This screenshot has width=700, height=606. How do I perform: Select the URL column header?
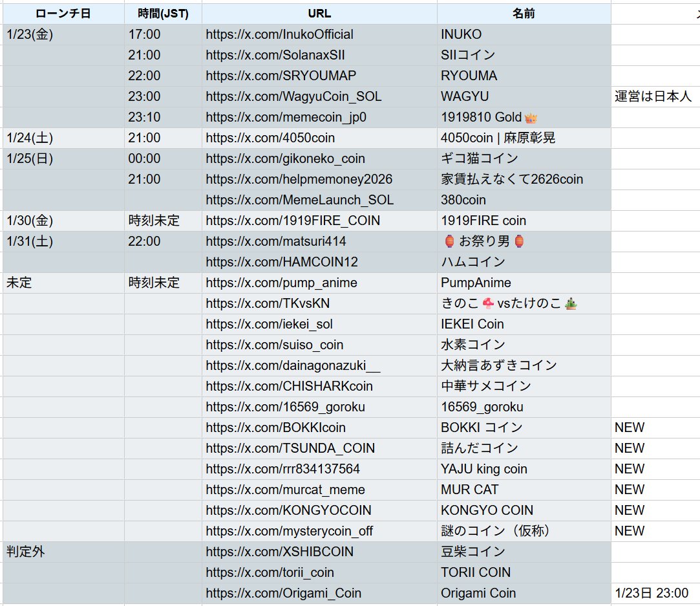click(x=320, y=14)
